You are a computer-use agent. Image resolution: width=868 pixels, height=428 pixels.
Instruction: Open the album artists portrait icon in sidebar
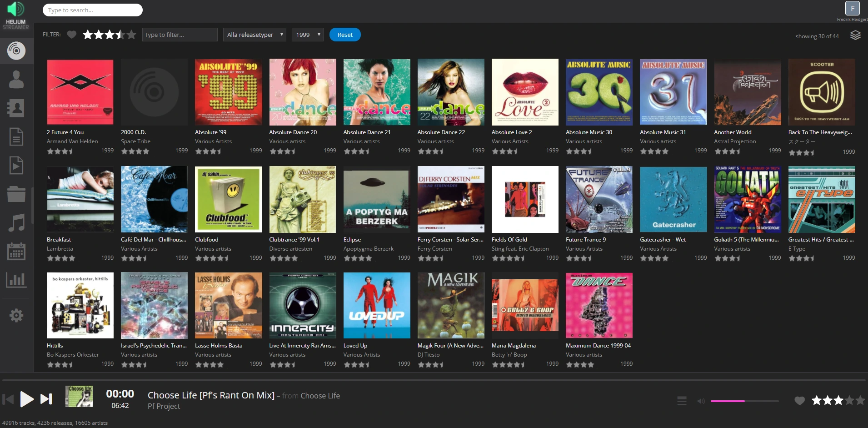click(16, 108)
